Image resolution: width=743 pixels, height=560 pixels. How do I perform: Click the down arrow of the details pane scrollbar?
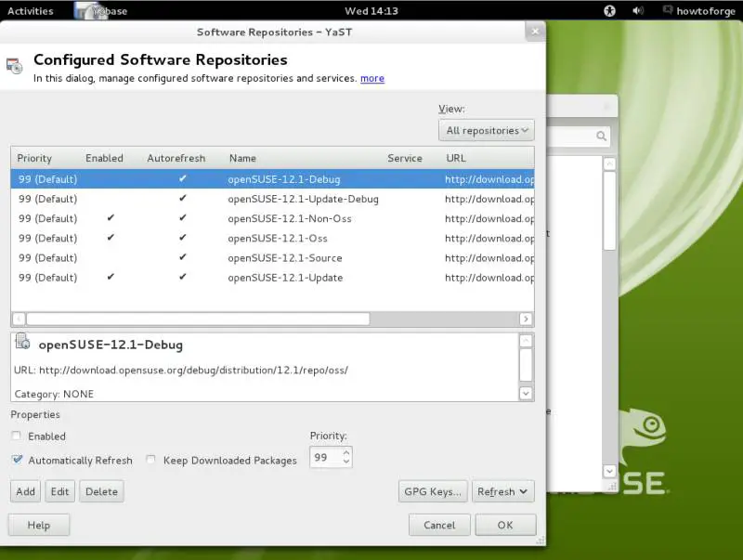click(x=526, y=393)
